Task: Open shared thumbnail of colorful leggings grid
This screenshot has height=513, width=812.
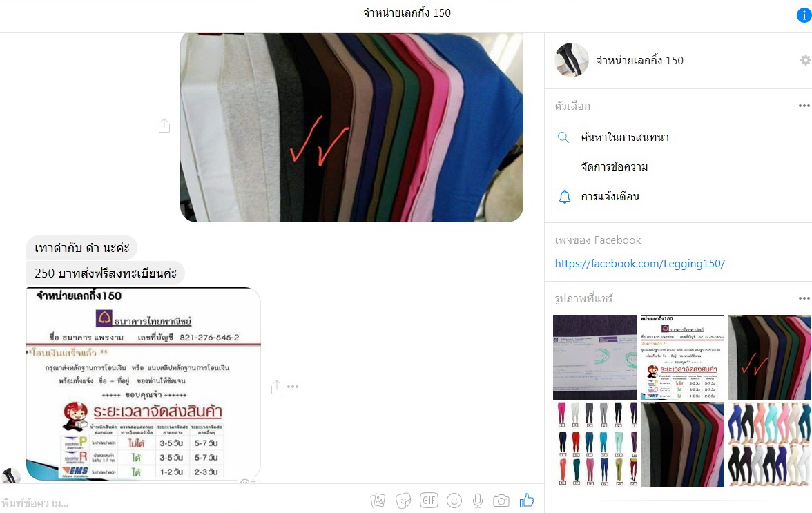Action: [595, 444]
